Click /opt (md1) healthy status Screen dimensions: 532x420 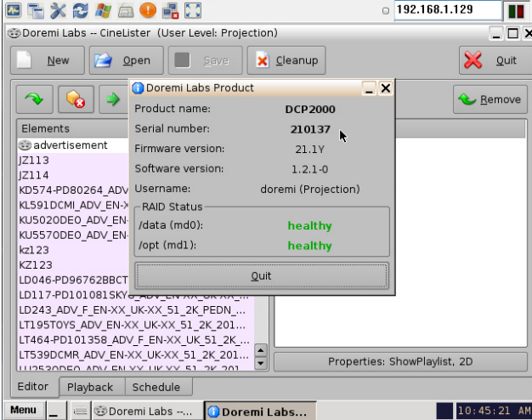(310, 246)
